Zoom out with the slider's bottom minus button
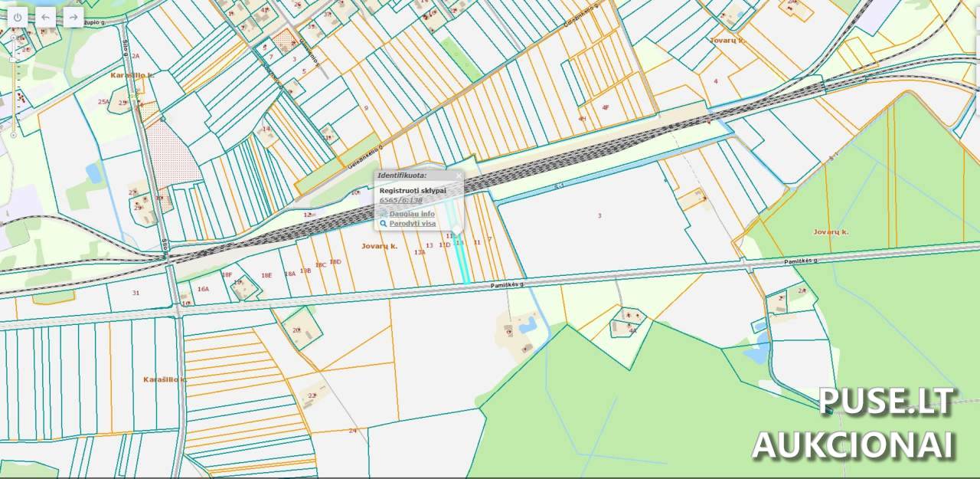The height and width of the screenshot is (479, 980). tap(13, 135)
